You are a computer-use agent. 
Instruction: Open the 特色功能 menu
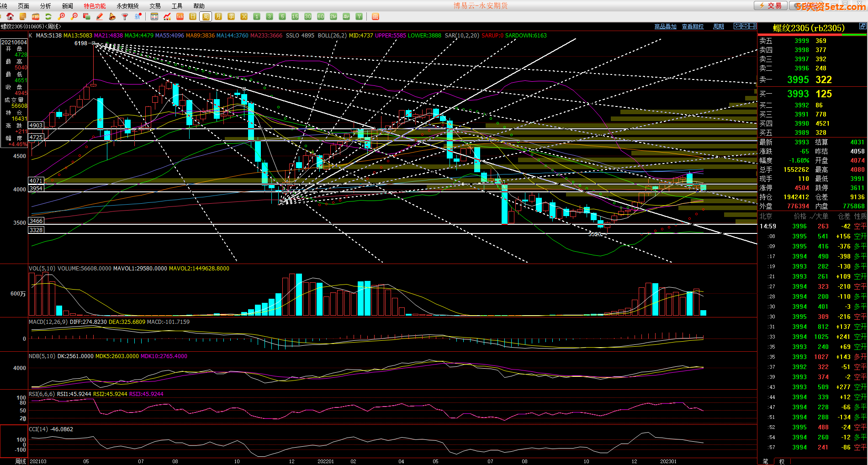(95, 6)
